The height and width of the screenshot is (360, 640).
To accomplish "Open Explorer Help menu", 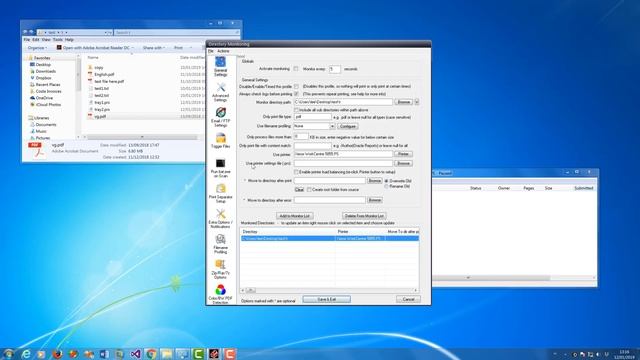I will (69, 40).
